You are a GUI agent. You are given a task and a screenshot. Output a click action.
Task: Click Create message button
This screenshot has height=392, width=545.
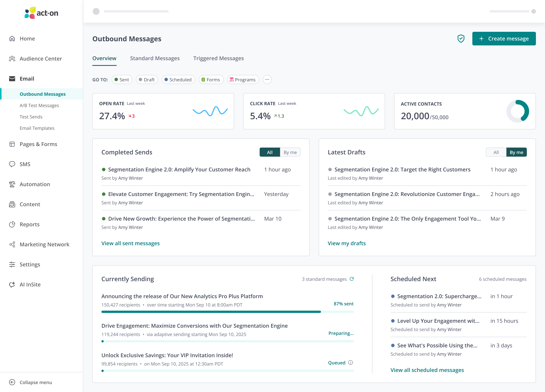pyautogui.click(x=504, y=38)
